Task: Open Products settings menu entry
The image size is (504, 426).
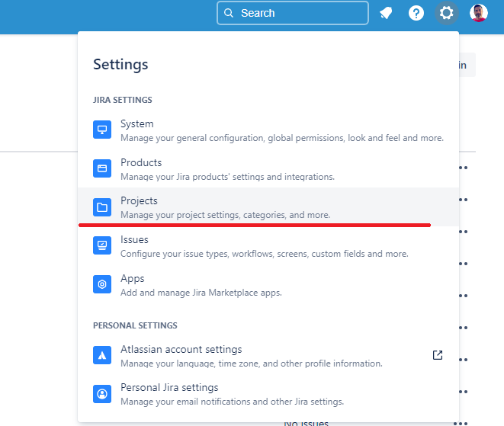Action: [268, 169]
